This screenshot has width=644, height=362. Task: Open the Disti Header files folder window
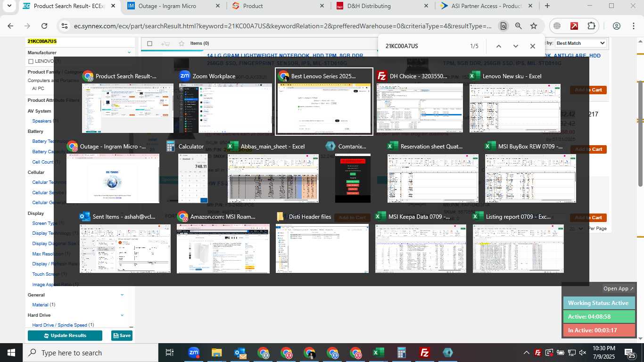click(x=322, y=248)
